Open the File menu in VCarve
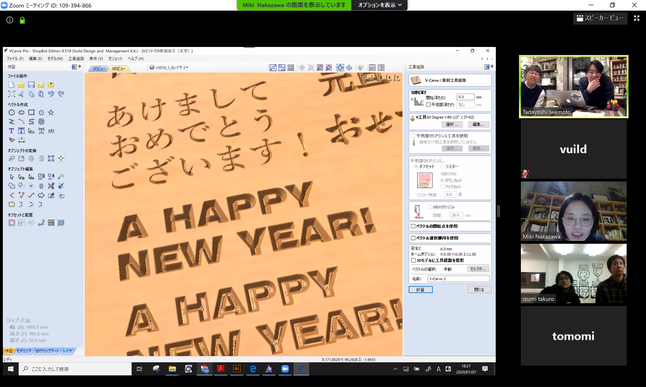Screen dimensions: 646x387 (x=15, y=59)
